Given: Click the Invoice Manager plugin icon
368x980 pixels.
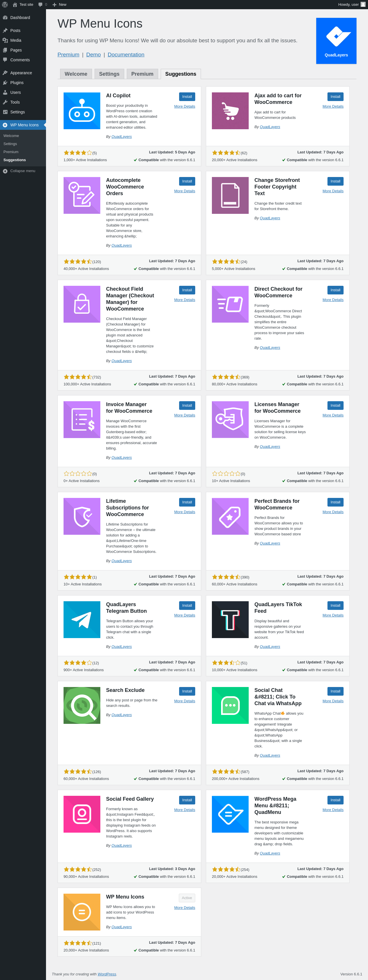Looking at the screenshot, I should [x=82, y=420].
